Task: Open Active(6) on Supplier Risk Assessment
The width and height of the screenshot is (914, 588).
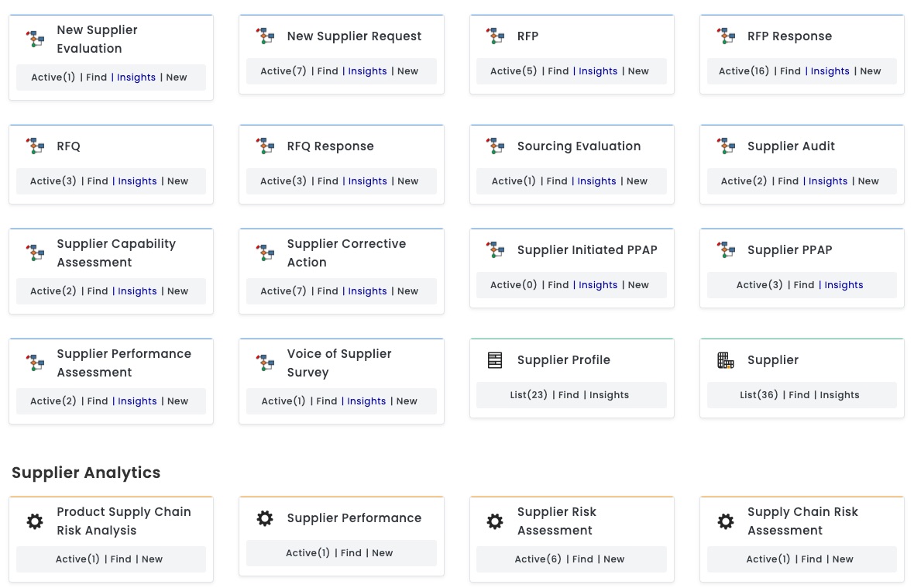Action: [x=538, y=559]
